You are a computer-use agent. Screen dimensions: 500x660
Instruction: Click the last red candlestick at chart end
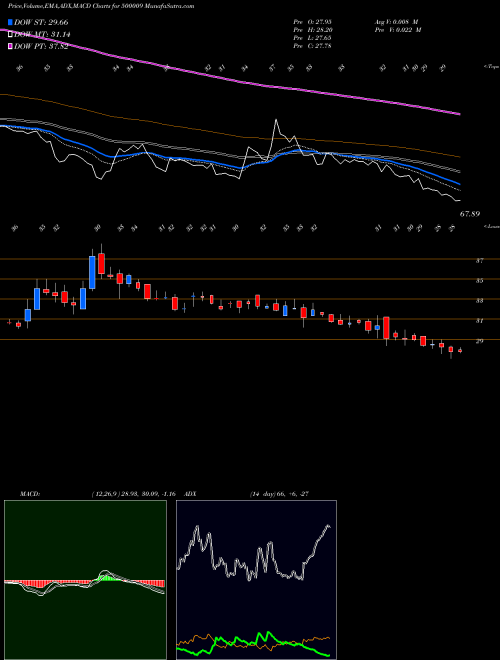click(x=460, y=351)
